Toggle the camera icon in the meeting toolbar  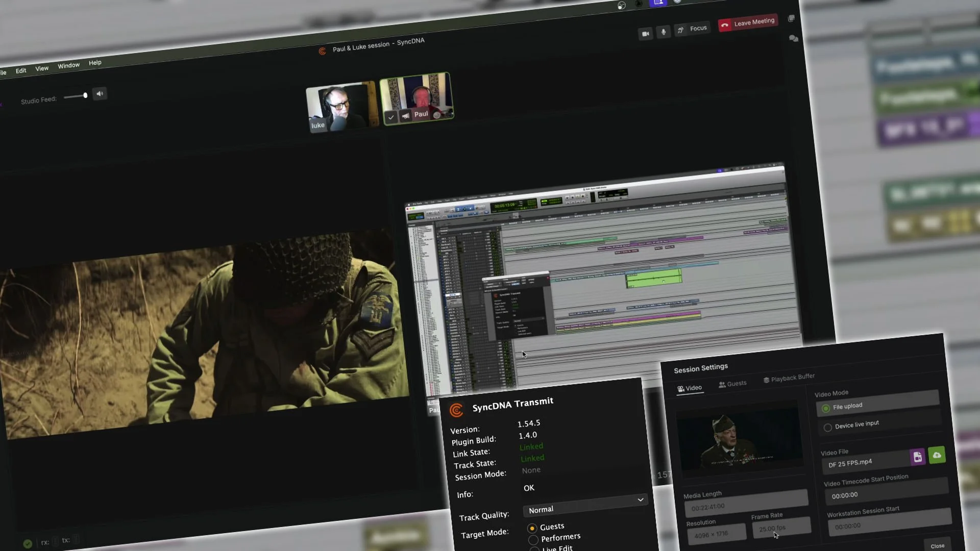645,33
